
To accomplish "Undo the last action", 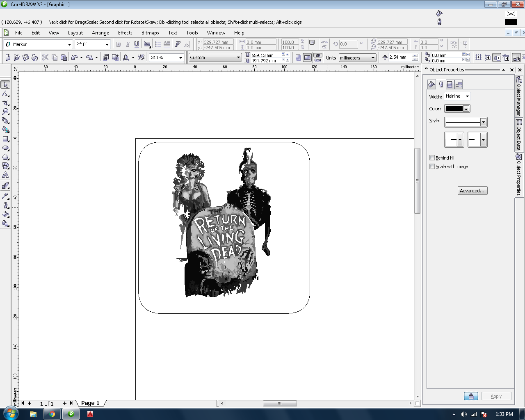I will [75, 57].
